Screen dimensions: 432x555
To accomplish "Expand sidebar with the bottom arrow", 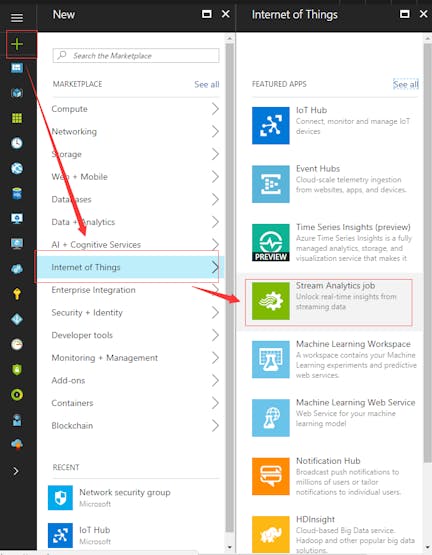I will pyautogui.click(x=16, y=471).
